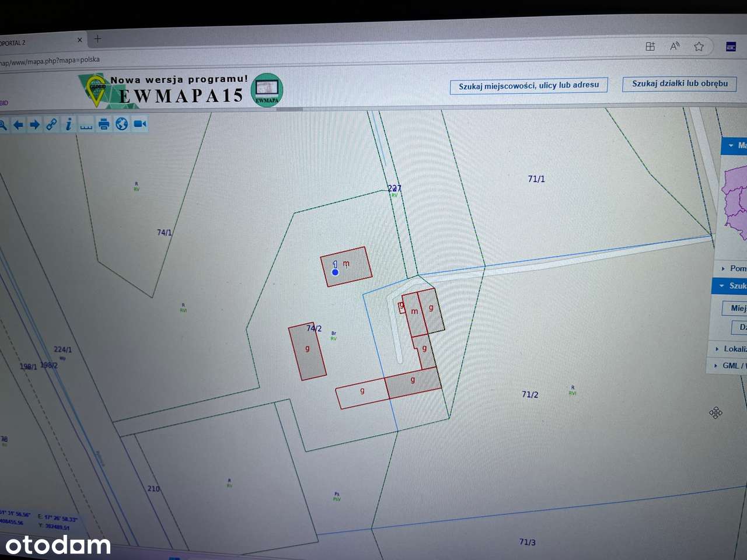The height and width of the screenshot is (560, 747).
Task: Click parcel label 71/2
Action: (x=530, y=394)
